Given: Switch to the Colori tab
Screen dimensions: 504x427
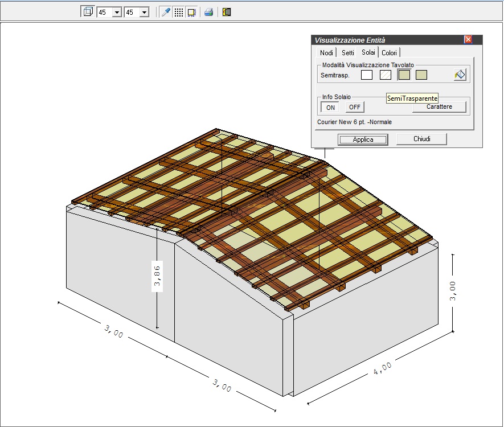Looking at the screenshot, I should (389, 53).
